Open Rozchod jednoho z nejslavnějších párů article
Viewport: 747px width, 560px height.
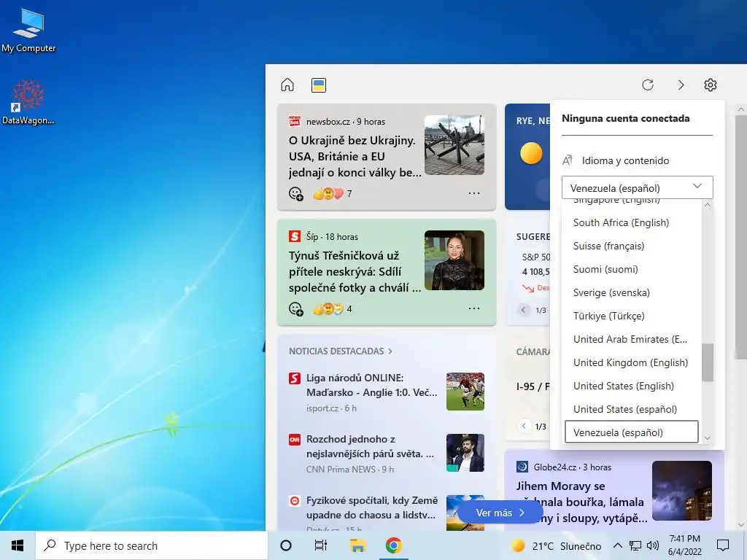[370, 446]
